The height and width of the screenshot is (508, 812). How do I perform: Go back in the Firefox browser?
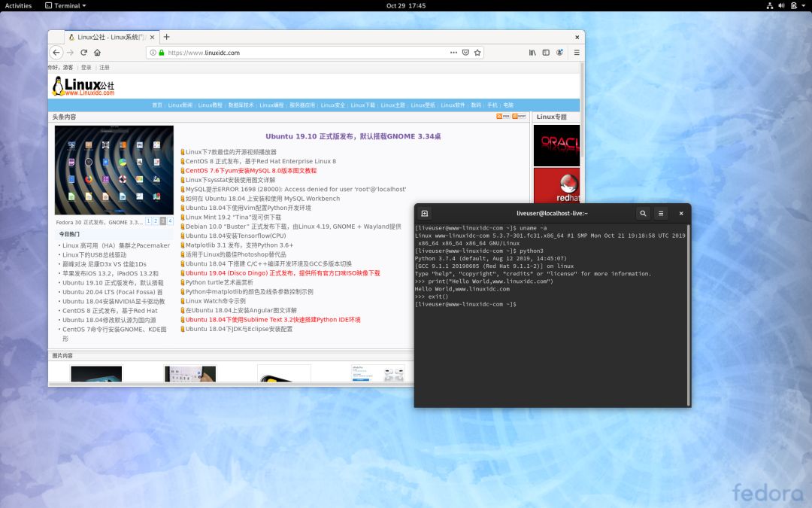pyautogui.click(x=56, y=53)
